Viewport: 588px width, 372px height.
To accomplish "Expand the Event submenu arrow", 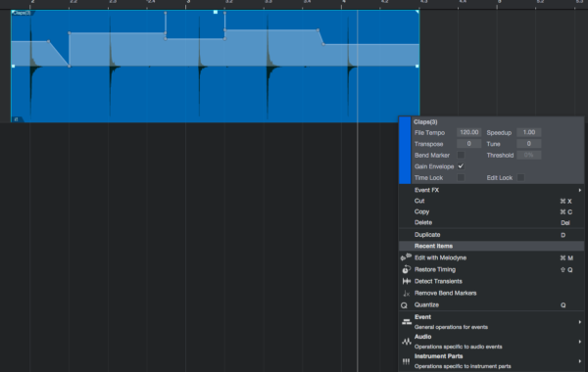I will point(579,322).
